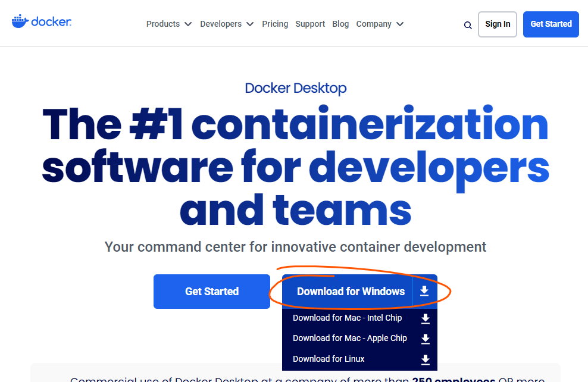The width and height of the screenshot is (588, 382).
Task: Open the Company navigation item
Action: point(374,24)
